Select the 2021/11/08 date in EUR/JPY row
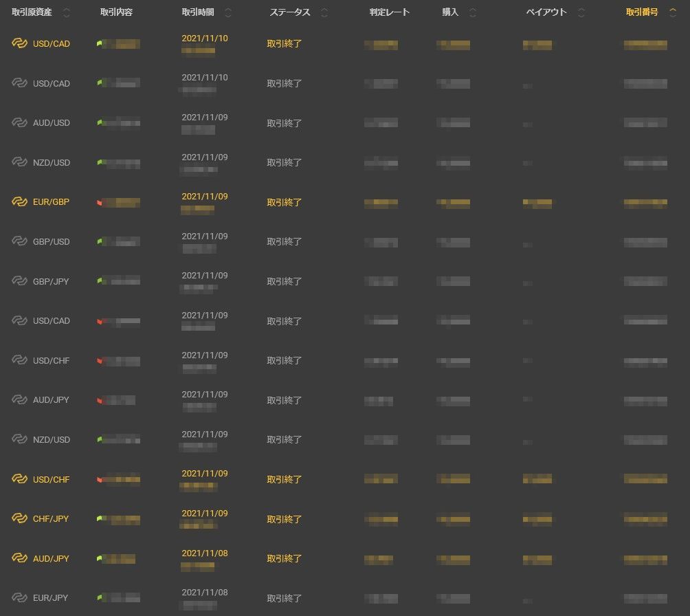 (205, 592)
